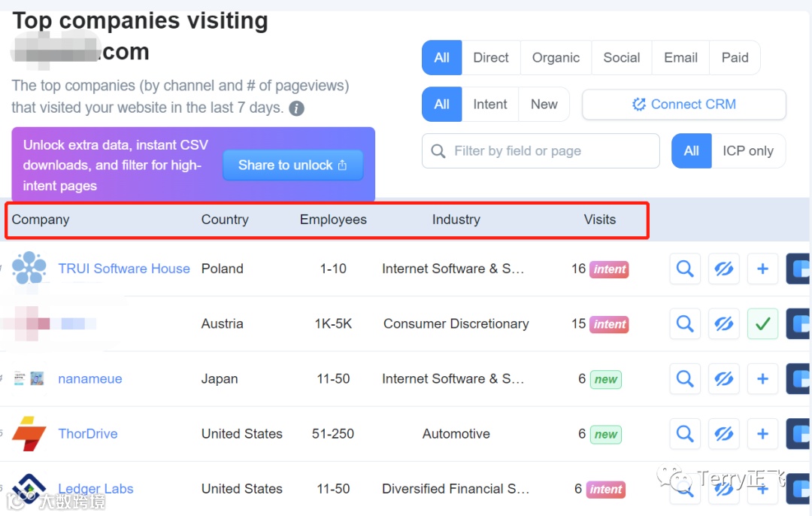Click intent badge in TRUI row
Screen dimensions: 812x516
609,269
